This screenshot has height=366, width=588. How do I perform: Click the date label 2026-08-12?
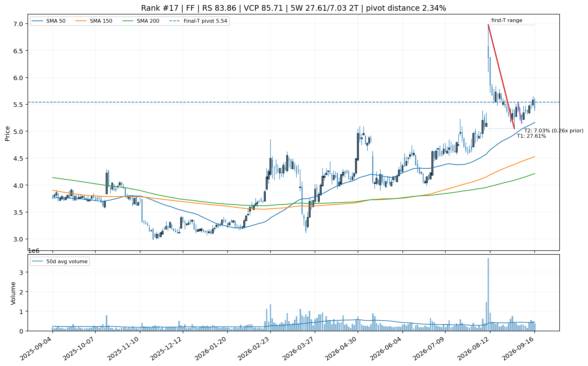click(x=473, y=348)
